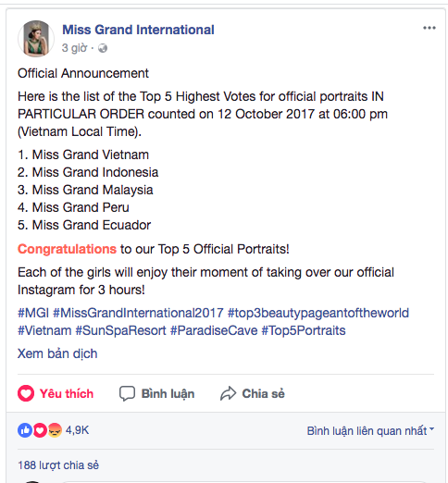Click the angry face reaction icon
The height and width of the screenshot is (483, 448).
55,430
